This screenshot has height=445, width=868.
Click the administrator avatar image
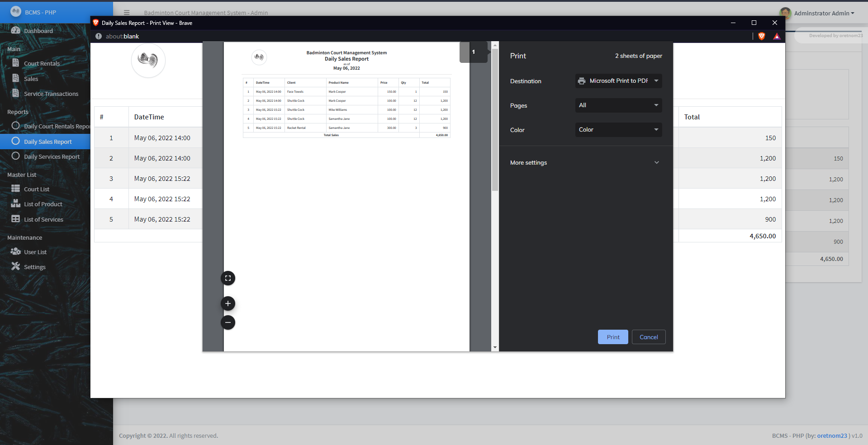786,13
